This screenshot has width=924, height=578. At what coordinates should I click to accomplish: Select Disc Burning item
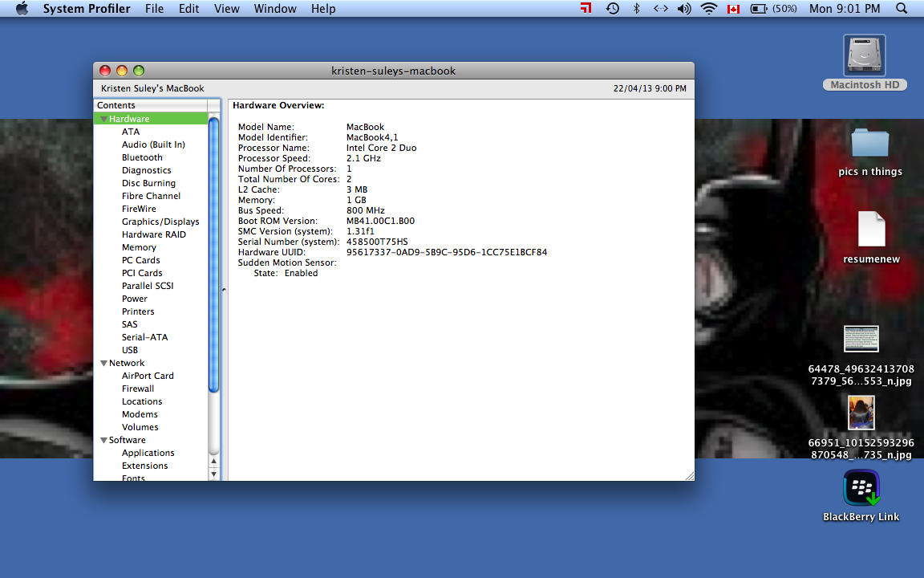[148, 183]
